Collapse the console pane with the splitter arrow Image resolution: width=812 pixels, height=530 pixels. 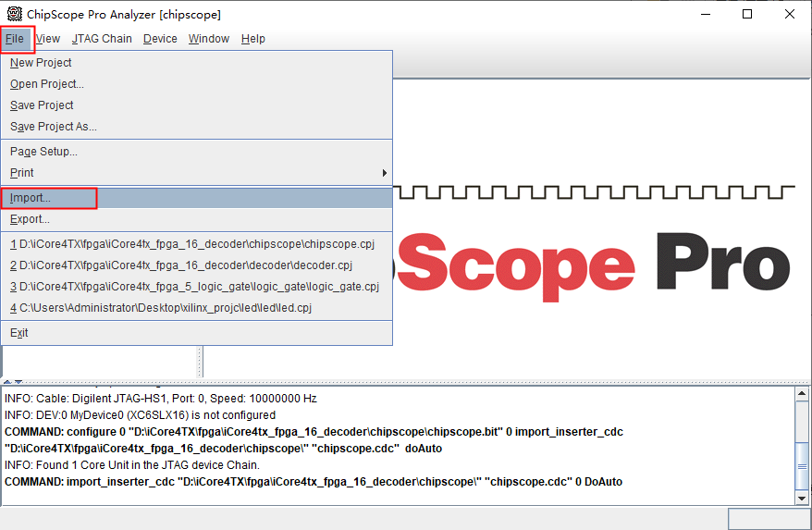pos(18,381)
